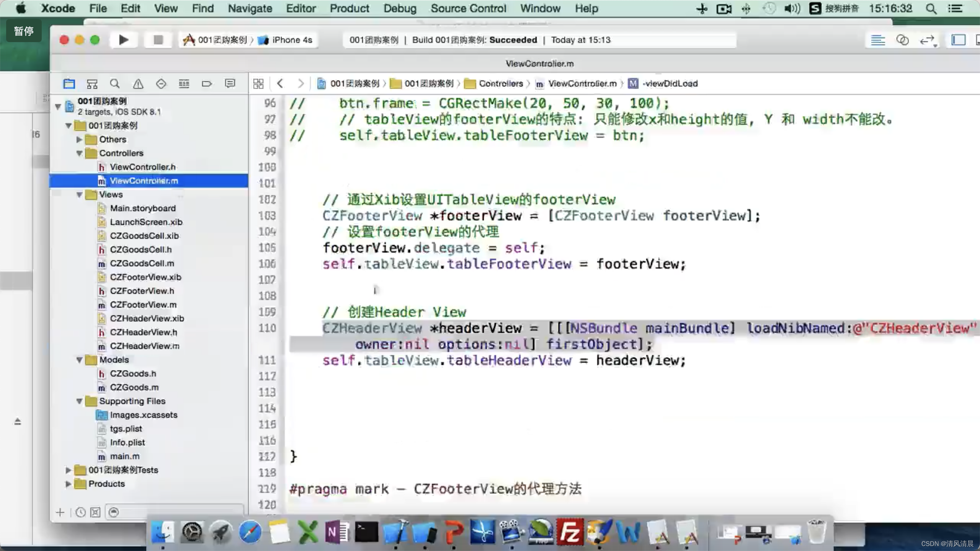Open the Controllers breadcrumb in jump bar
Screen dimensions: 980x551
[x=494, y=83]
